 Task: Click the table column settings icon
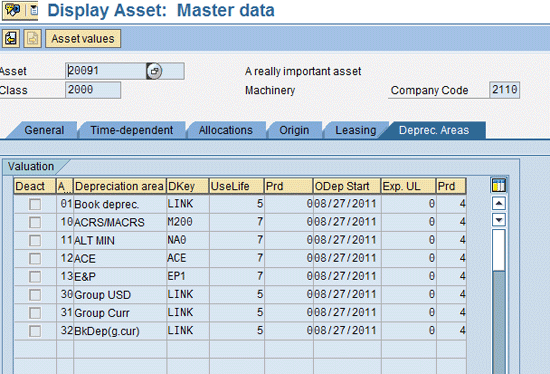pyautogui.click(x=498, y=185)
